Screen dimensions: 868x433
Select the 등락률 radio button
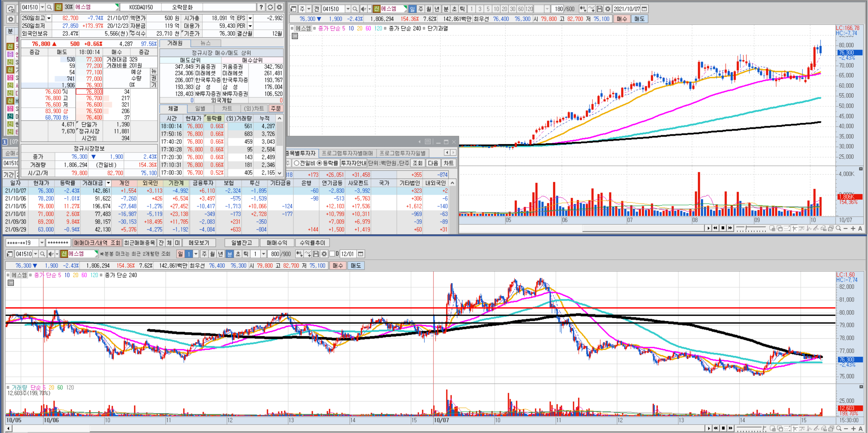point(319,163)
